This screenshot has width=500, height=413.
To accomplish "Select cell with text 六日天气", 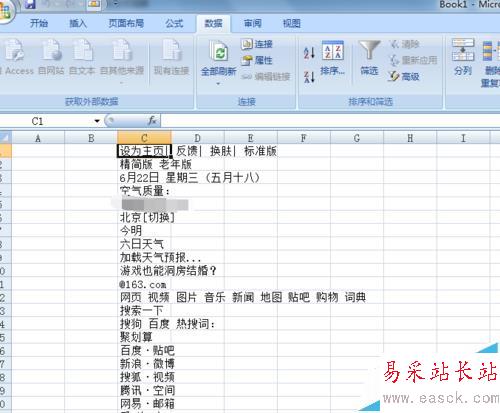I will click(144, 244).
